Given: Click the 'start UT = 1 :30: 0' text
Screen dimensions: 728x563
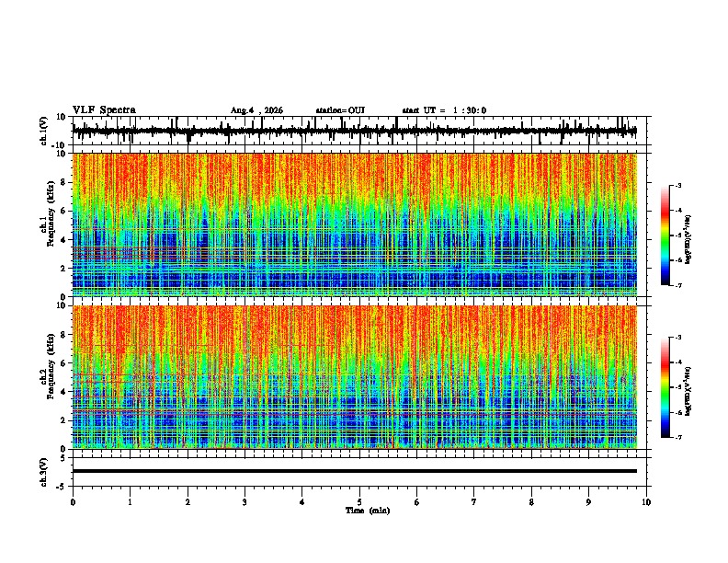Looking at the screenshot, I should click(x=444, y=110).
